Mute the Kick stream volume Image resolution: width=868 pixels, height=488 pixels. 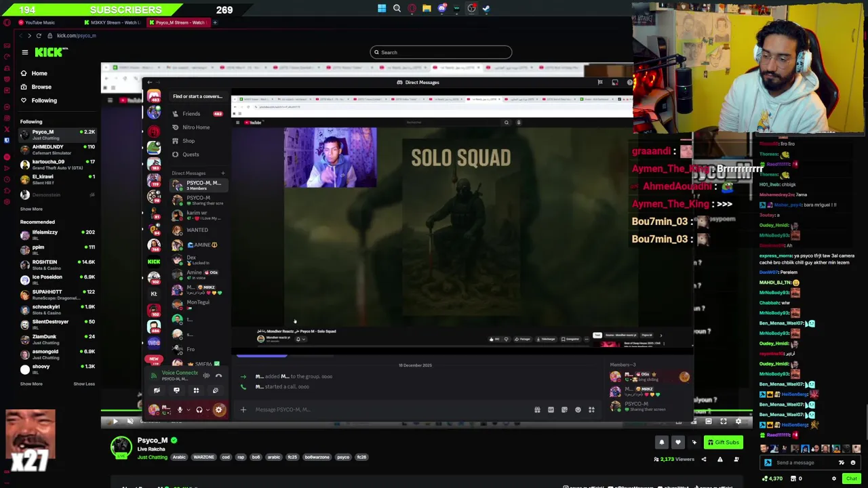130,422
